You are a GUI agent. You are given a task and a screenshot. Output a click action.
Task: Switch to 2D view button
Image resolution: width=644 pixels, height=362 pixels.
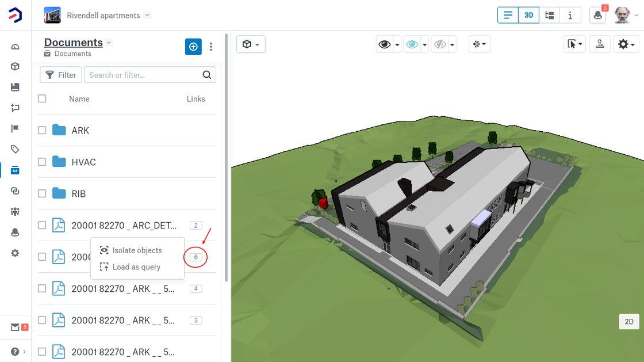coord(629,322)
